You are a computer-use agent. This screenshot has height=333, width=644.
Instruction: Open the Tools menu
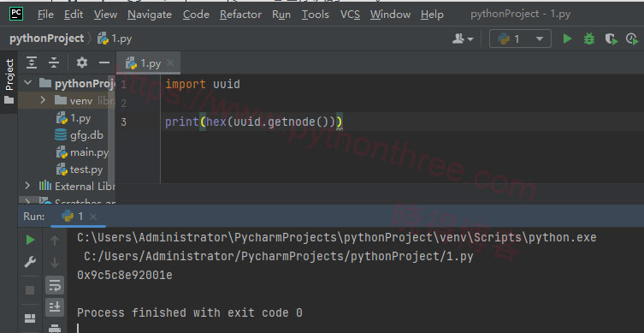click(316, 15)
